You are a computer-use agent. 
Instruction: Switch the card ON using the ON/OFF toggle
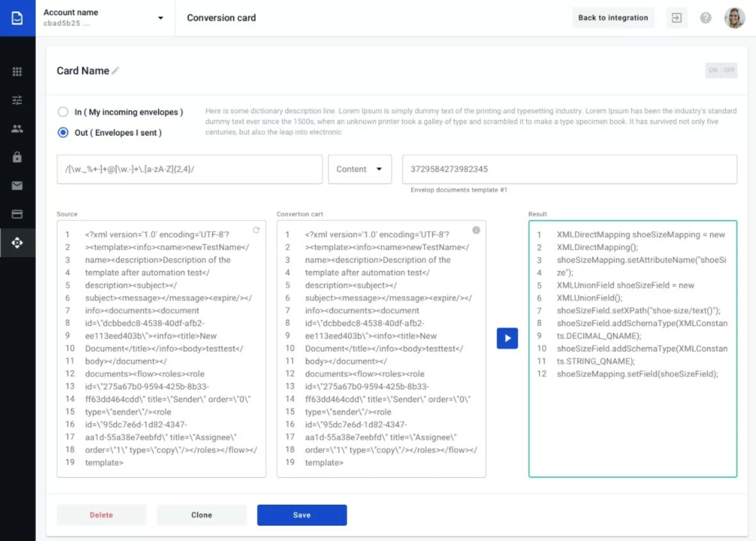713,70
